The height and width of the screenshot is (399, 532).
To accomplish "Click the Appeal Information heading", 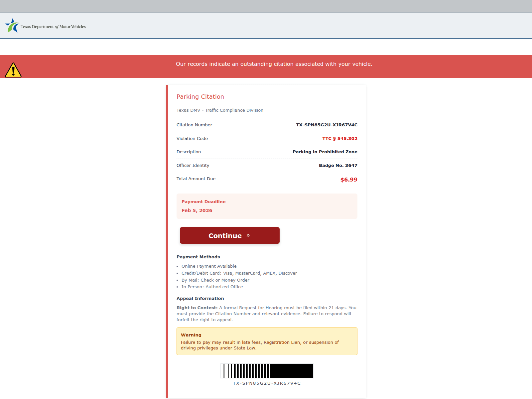I will [x=200, y=298].
